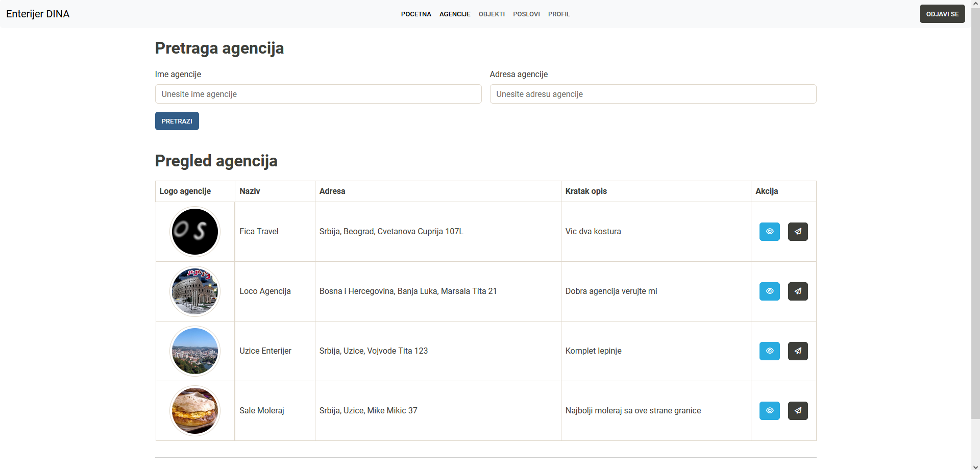
Task: Navigate to OBJEKTI section
Action: (x=491, y=14)
